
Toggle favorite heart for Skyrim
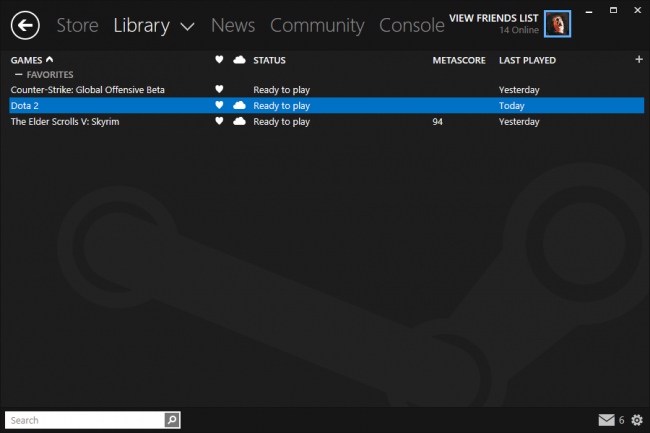pyautogui.click(x=219, y=121)
